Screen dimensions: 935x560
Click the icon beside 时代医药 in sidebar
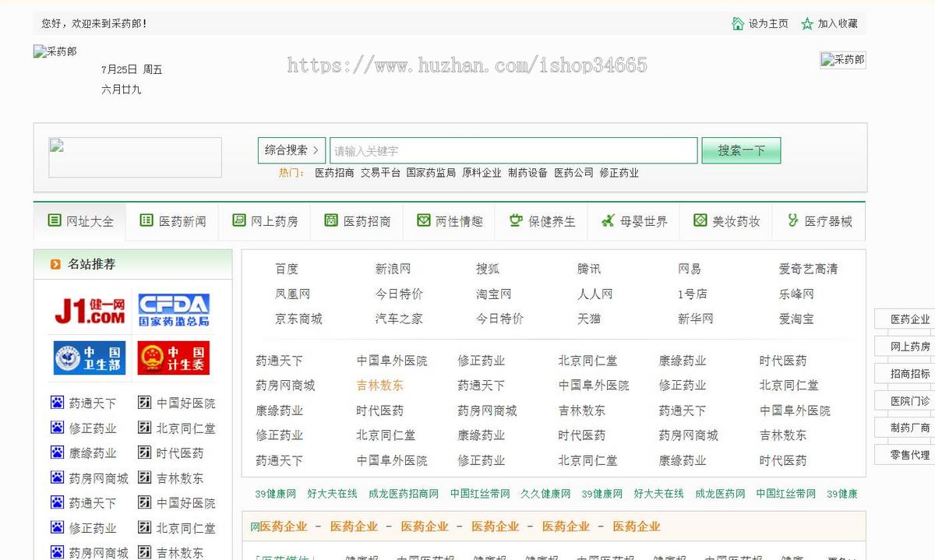[144, 453]
